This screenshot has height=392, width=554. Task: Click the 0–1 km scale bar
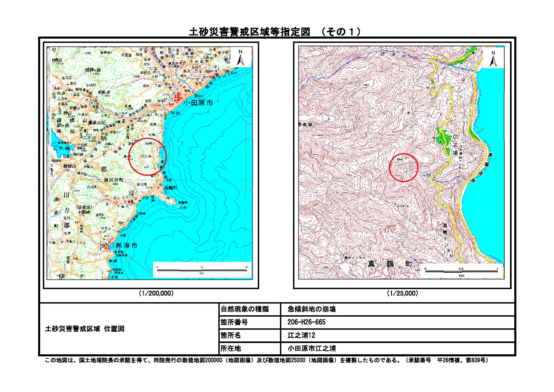(x=461, y=272)
